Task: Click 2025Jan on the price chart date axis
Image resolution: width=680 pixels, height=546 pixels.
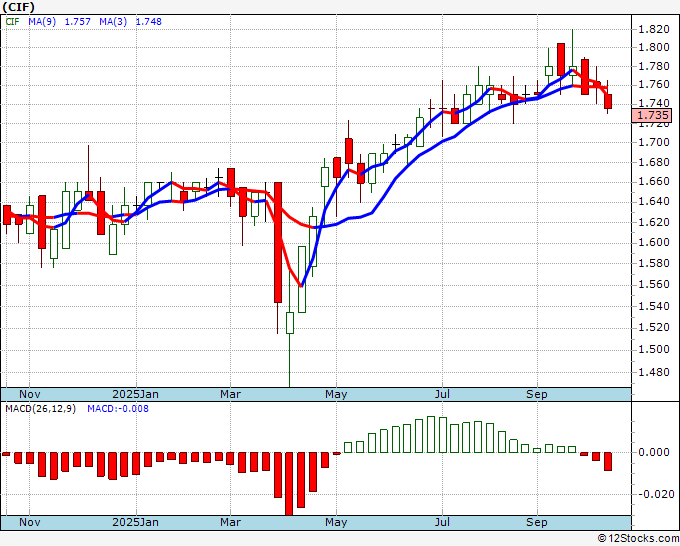Action: point(135,394)
